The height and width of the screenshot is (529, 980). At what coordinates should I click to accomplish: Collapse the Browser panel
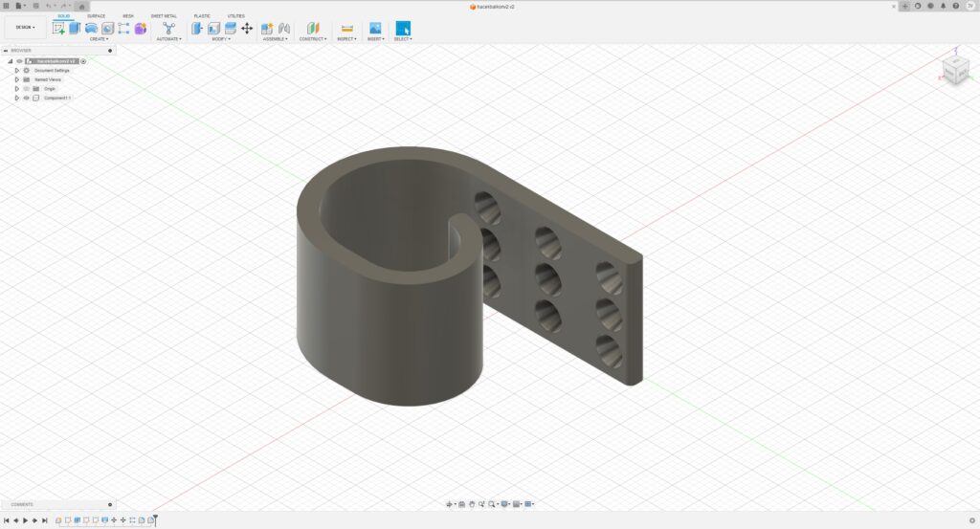pos(6,51)
